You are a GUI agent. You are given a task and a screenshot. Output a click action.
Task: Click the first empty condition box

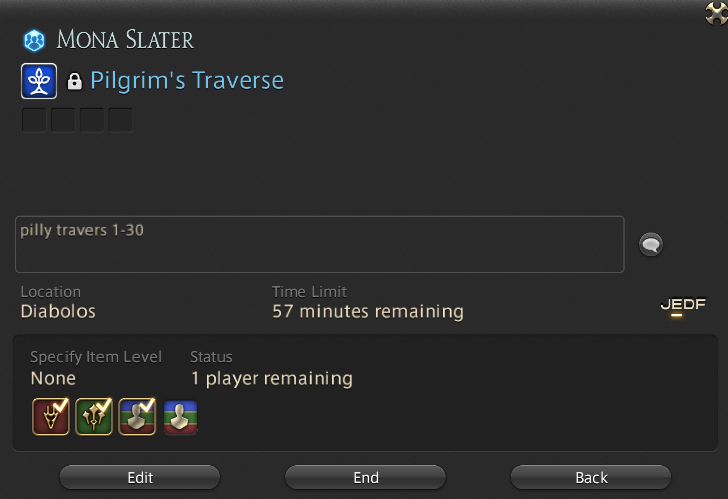(34, 120)
